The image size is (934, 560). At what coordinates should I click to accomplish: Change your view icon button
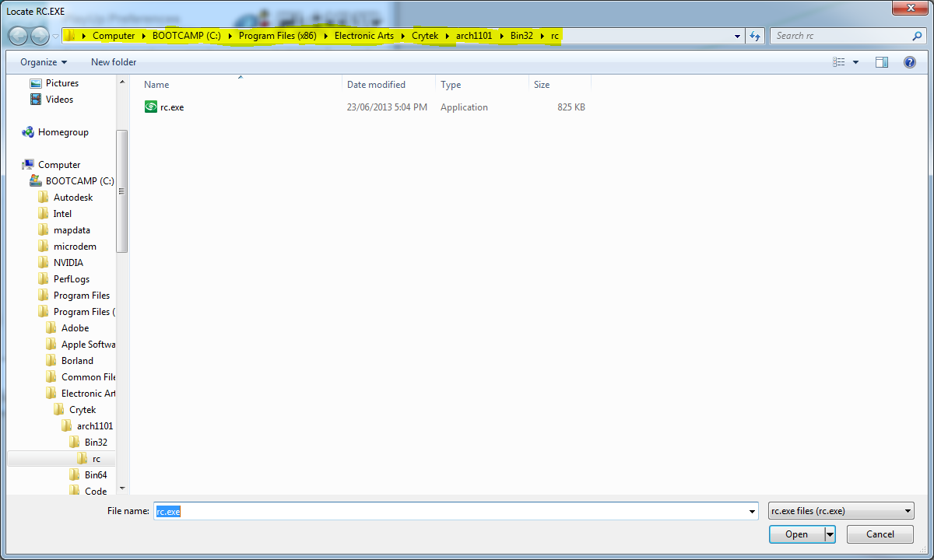[x=839, y=62]
